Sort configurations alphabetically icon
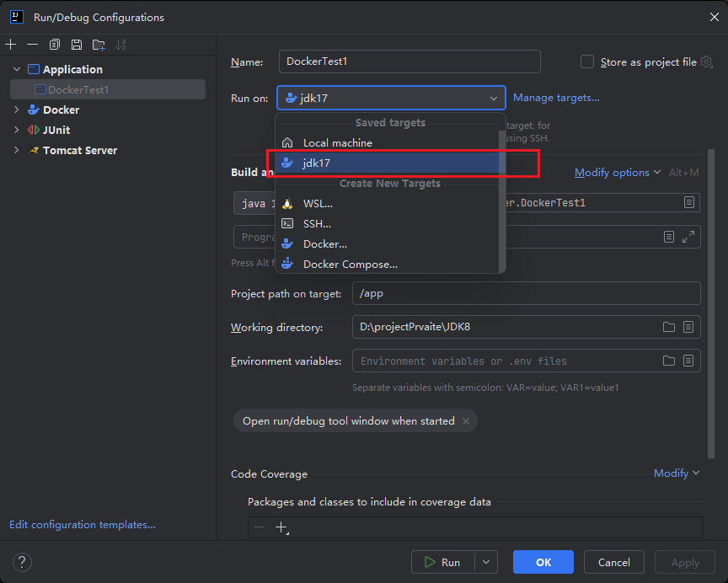The height and width of the screenshot is (583, 728). pyautogui.click(x=120, y=45)
